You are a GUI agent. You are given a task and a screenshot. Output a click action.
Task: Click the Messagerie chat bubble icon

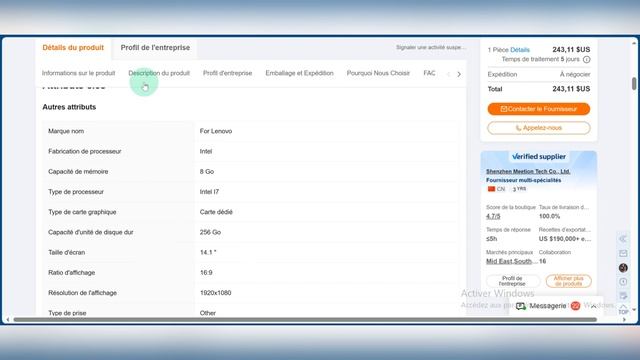click(520, 306)
